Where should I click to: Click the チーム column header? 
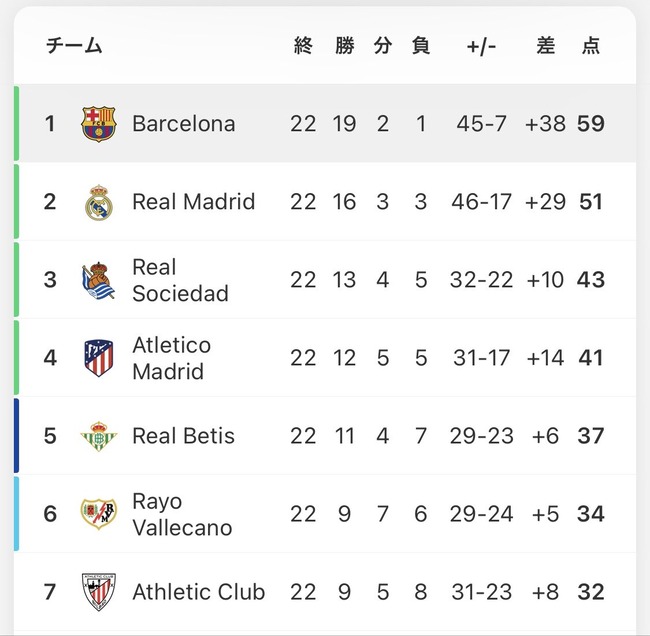pyautogui.click(x=74, y=46)
